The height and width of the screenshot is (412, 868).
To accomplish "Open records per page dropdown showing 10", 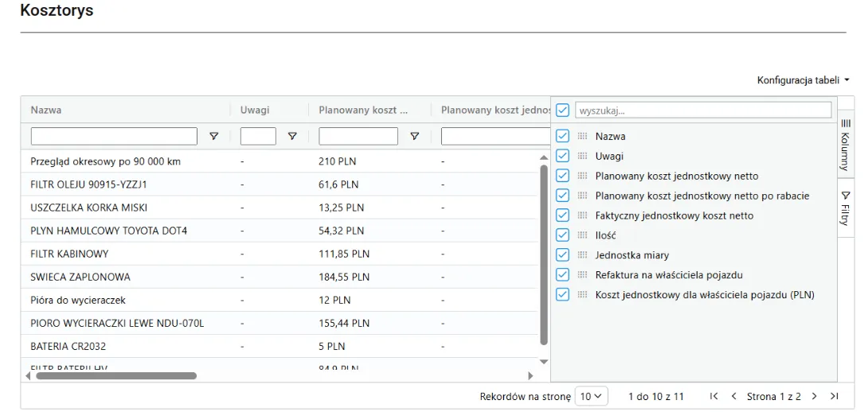I will pyautogui.click(x=592, y=396).
